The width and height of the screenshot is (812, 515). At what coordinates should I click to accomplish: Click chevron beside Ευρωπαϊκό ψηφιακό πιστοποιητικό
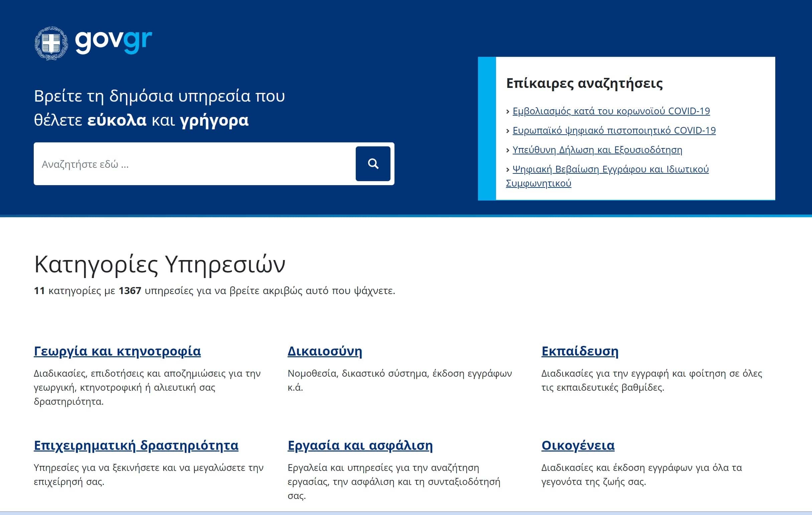(x=508, y=131)
